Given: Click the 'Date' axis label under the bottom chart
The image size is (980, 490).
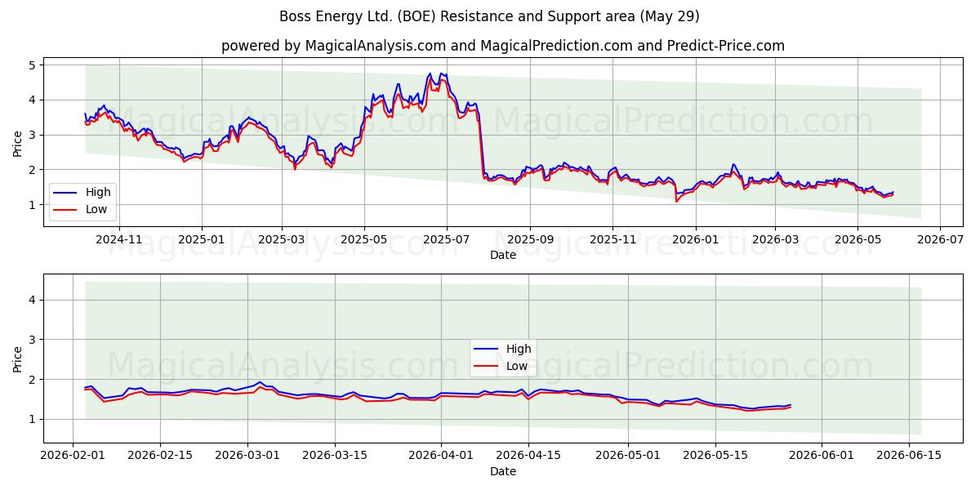Looking at the screenshot, I should pos(503,472).
